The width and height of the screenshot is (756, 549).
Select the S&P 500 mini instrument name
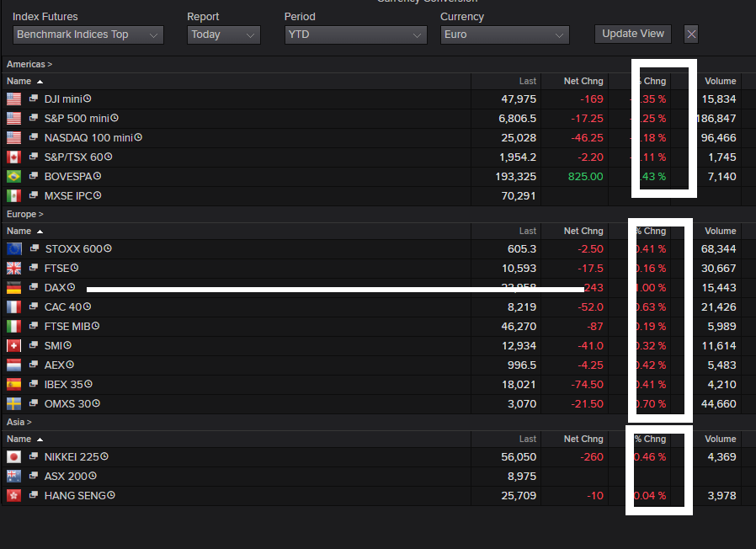point(77,118)
